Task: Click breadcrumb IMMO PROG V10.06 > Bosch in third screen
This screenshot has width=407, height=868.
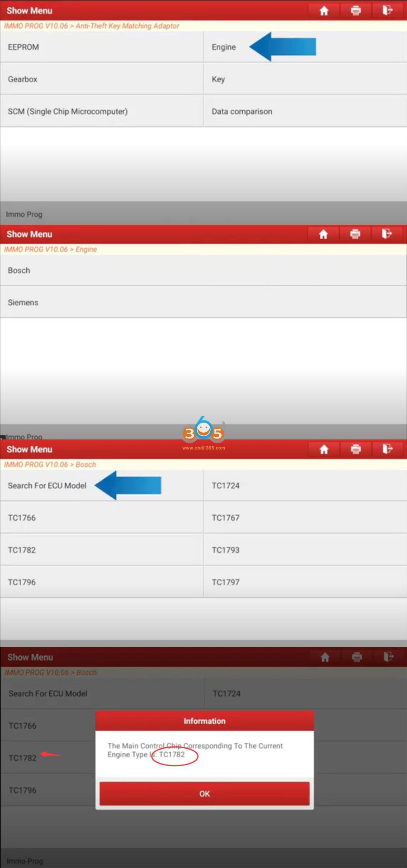Action: [x=50, y=464]
